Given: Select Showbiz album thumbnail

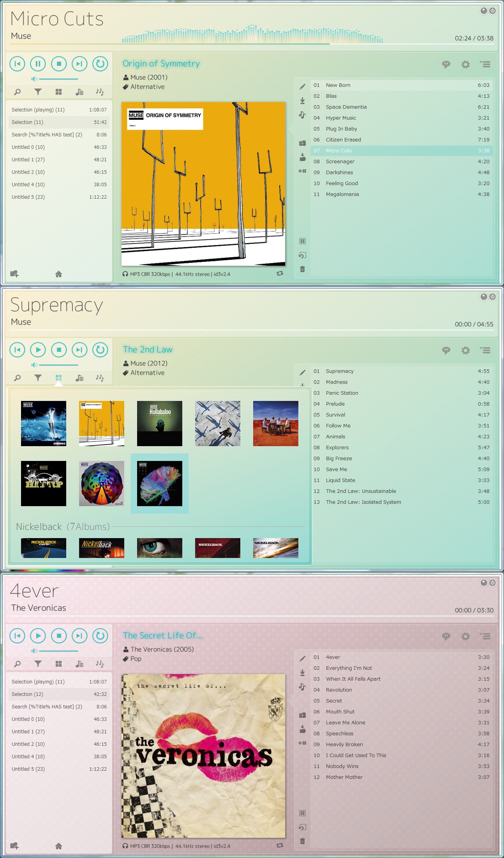Looking at the screenshot, I should click(x=44, y=424).
